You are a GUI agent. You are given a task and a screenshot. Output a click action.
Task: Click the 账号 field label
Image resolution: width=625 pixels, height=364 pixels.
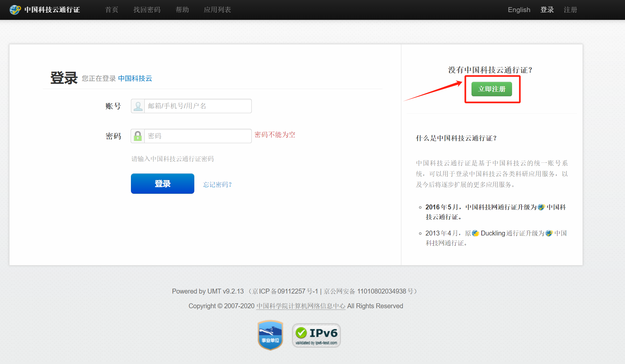(113, 106)
